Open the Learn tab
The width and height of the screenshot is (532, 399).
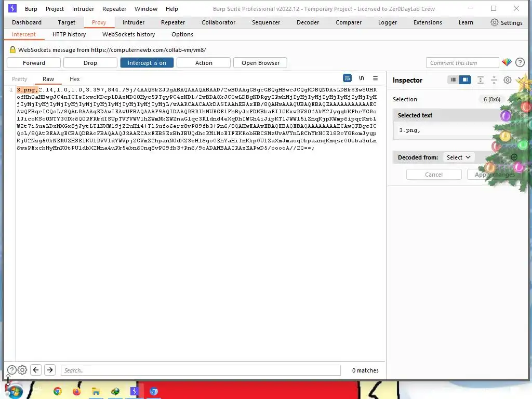click(x=466, y=22)
